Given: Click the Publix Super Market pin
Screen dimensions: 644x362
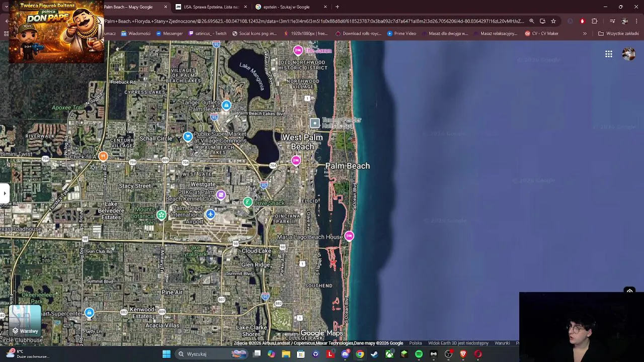Looking at the screenshot, I should pyautogui.click(x=188, y=137).
